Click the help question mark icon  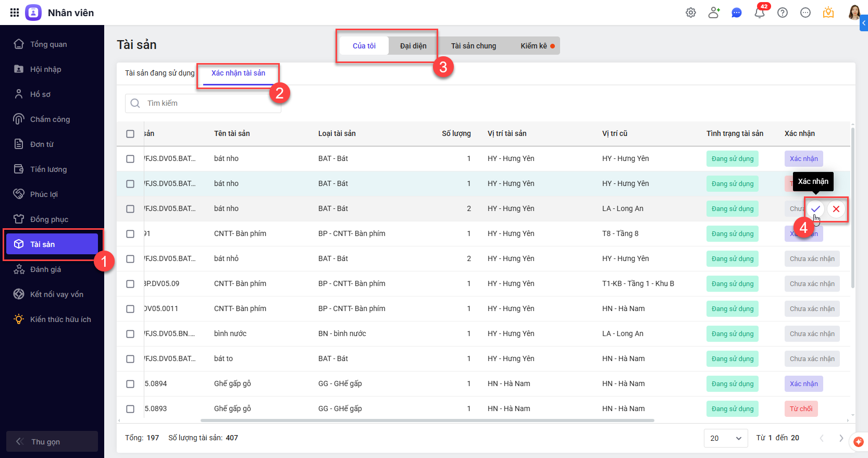coord(783,13)
